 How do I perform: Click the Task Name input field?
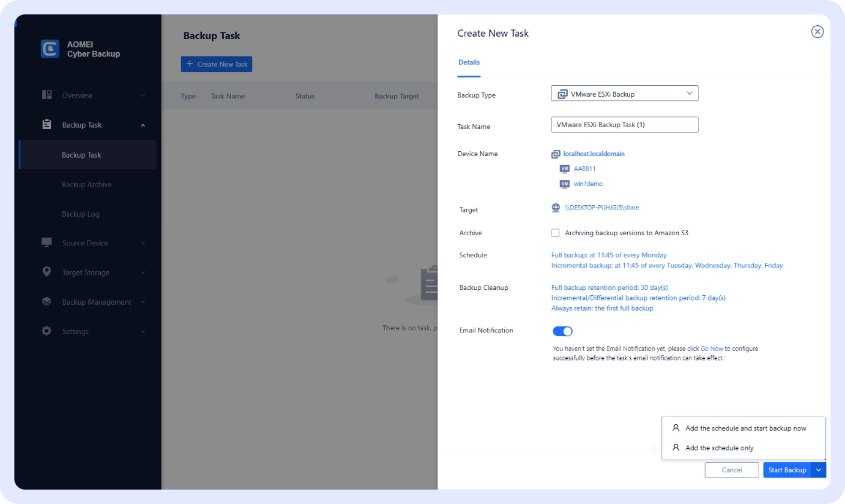click(625, 124)
